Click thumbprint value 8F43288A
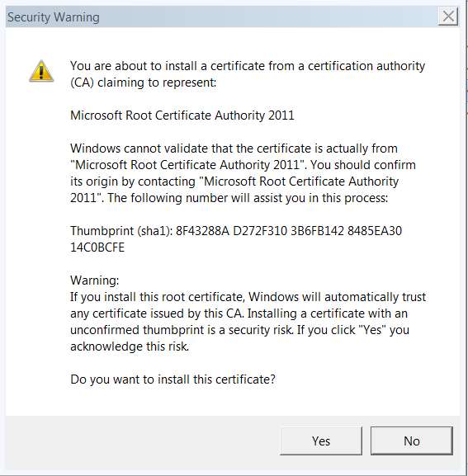Screen dimensions: 468x476 coord(202,231)
